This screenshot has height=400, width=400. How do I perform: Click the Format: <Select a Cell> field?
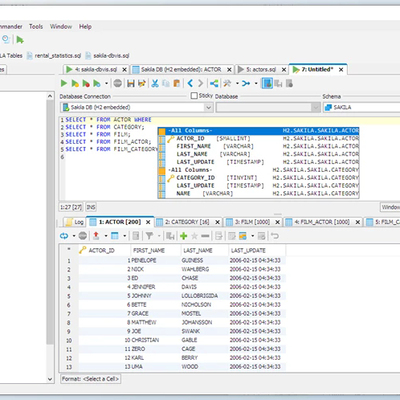(x=91, y=379)
